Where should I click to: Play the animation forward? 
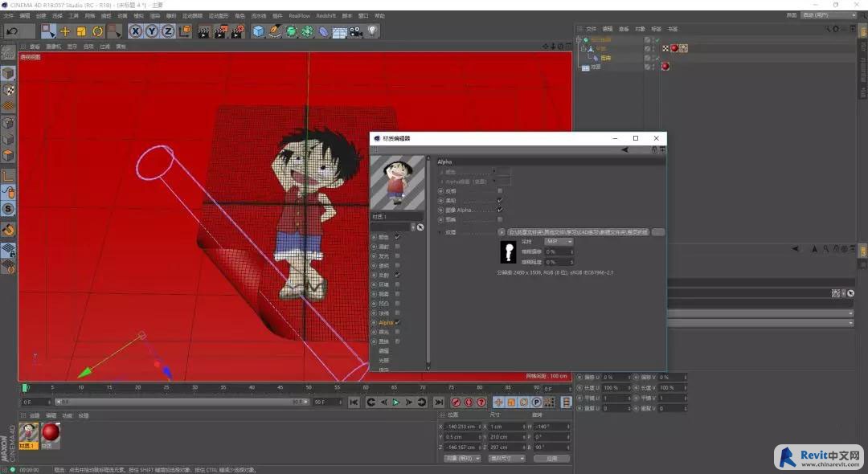(395, 402)
